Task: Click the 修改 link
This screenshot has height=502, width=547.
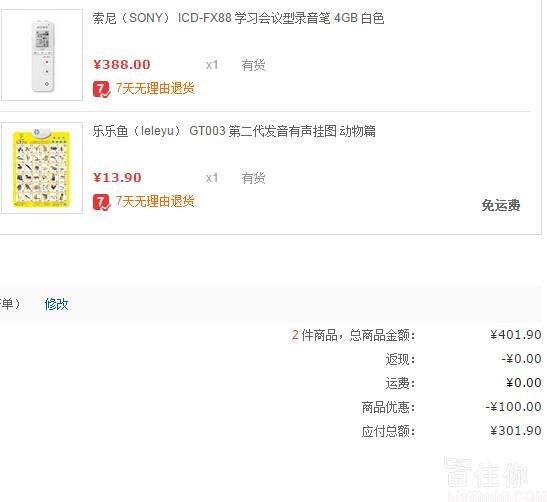Action: (57, 304)
